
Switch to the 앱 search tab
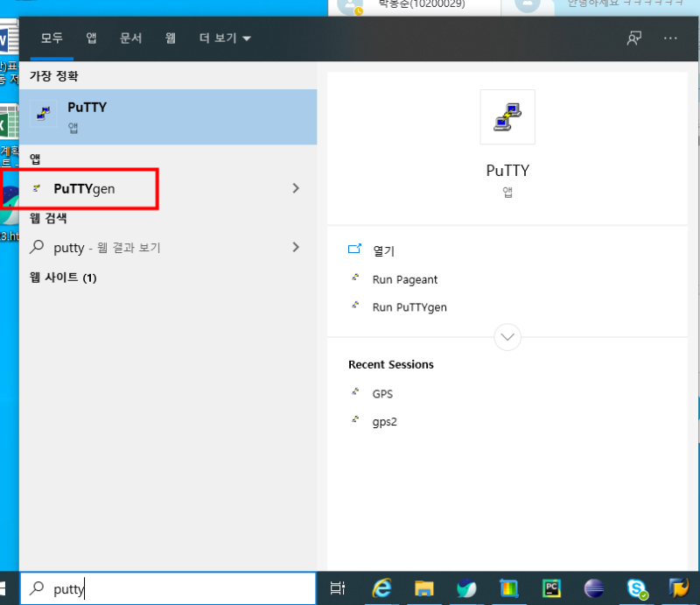90,39
